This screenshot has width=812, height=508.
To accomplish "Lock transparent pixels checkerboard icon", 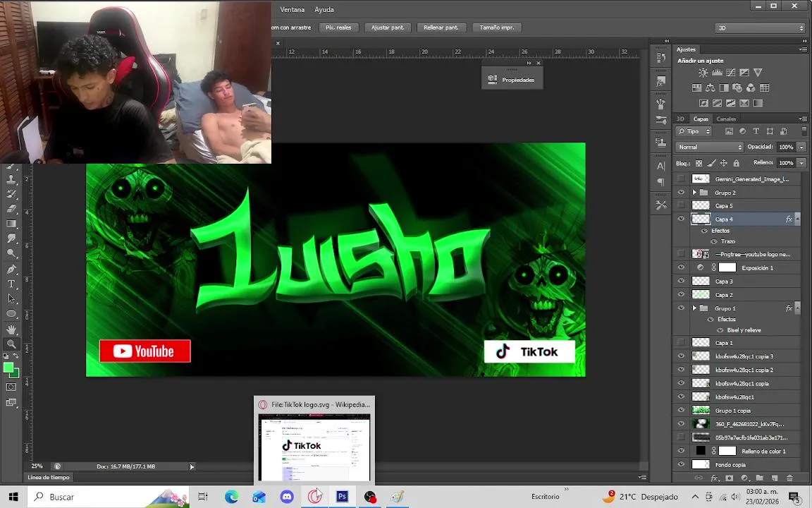I will (x=699, y=163).
